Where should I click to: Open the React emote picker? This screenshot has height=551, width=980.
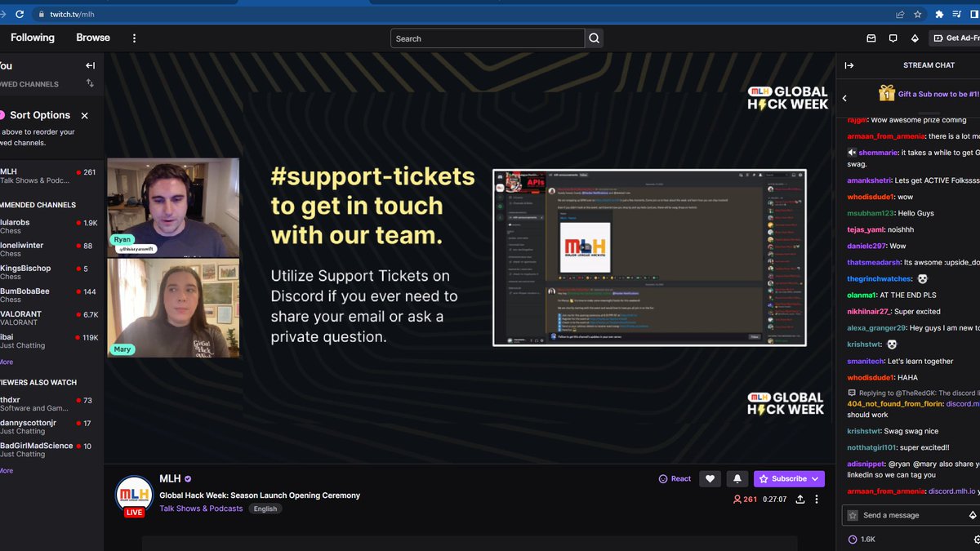(674, 478)
